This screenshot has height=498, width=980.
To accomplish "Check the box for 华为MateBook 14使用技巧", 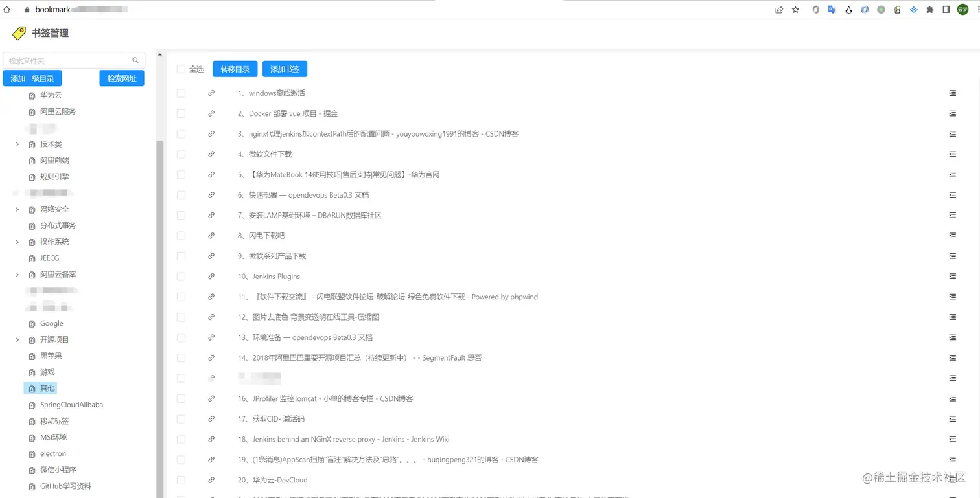I will 181,175.
